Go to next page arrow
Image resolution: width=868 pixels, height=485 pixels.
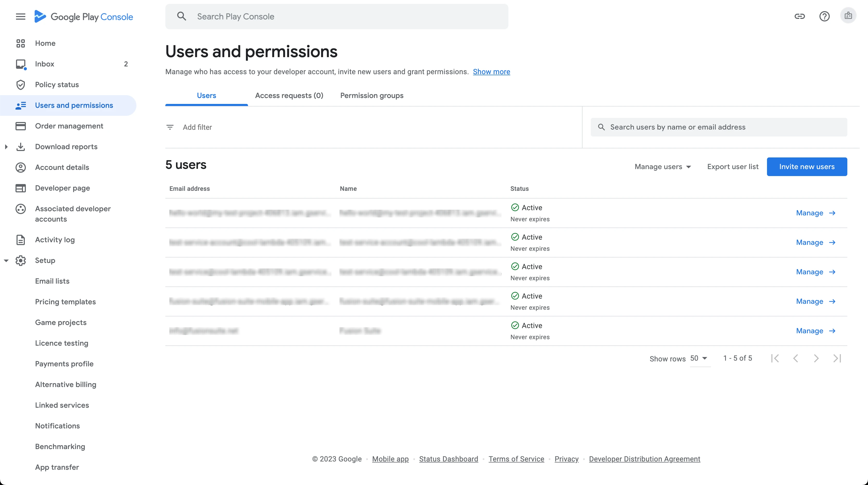click(x=816, y=358)
